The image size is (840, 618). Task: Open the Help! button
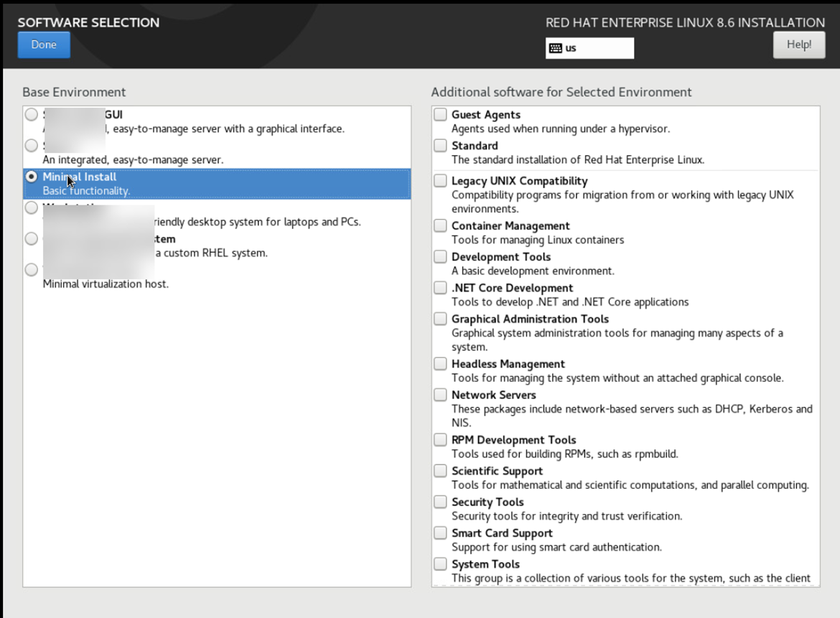(799, 45)
